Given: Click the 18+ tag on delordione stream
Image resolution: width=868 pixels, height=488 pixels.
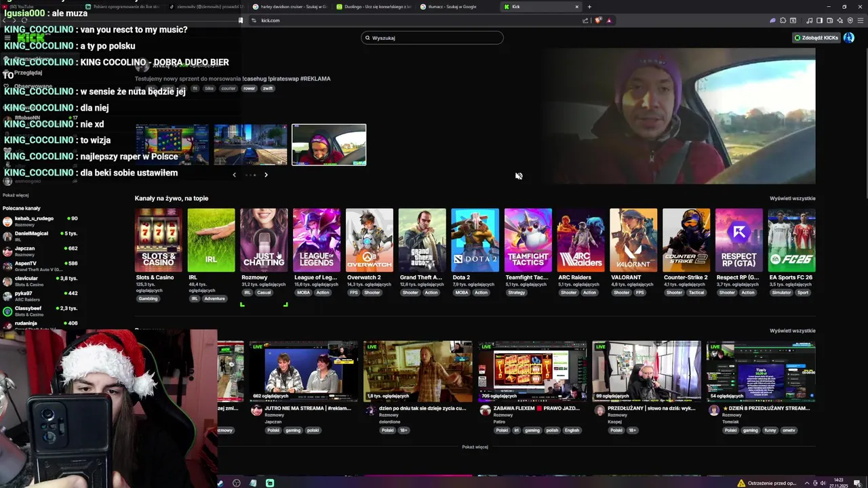Looking at the screenshot, I should [403, 430].
